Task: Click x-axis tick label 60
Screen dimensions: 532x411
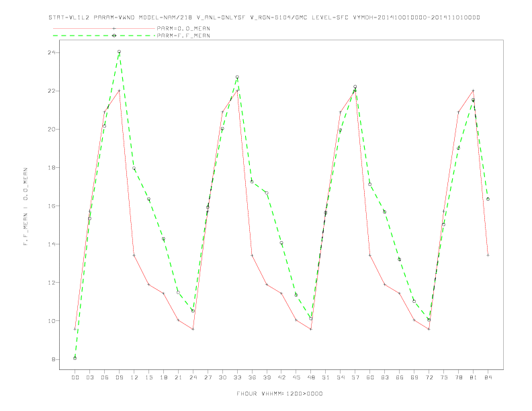Action: (x=370, y=377)
